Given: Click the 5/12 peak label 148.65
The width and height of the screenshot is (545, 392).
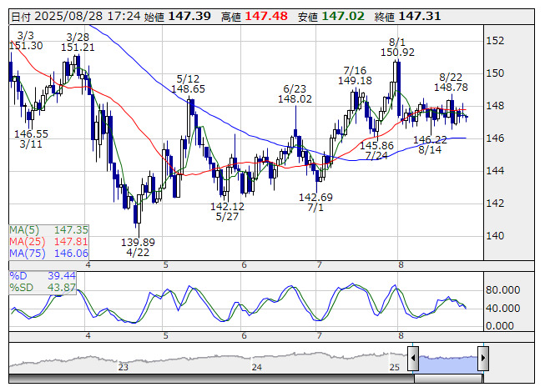Looking at the screenshot, I should [188, 88].
